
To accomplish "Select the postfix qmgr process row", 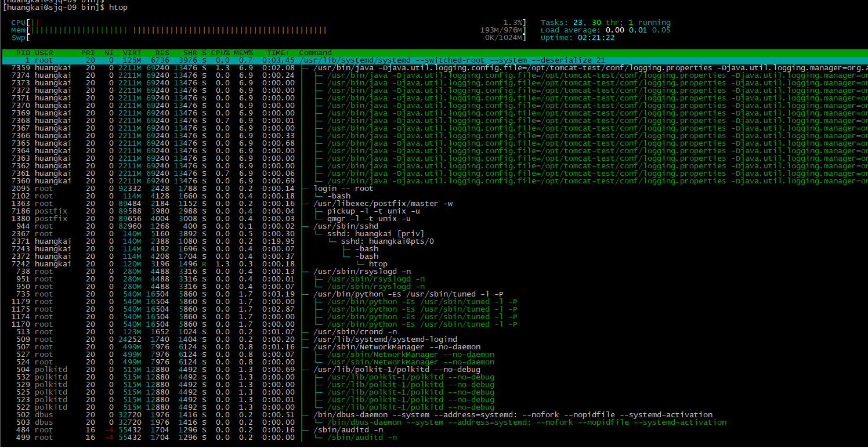I will tap(434, 219).
